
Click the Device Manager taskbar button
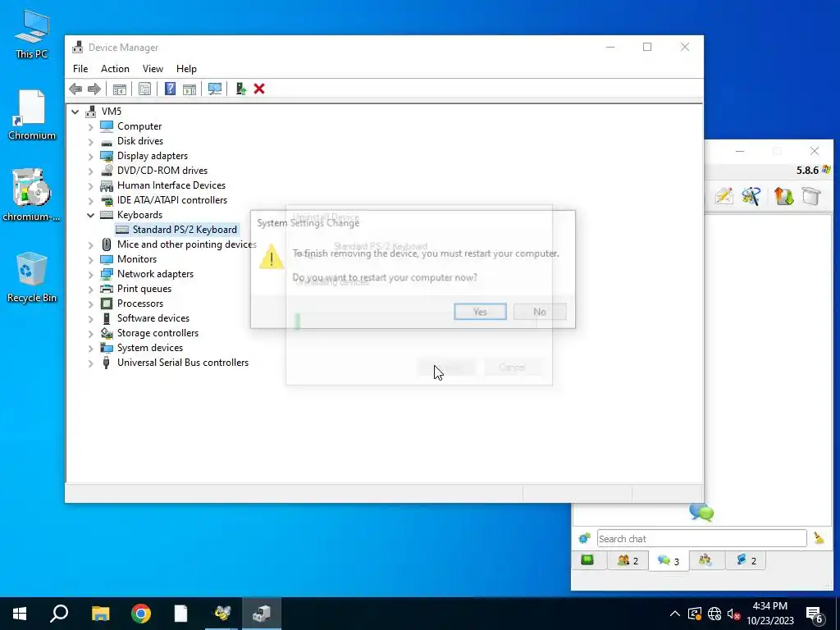(x=262, y=614)
